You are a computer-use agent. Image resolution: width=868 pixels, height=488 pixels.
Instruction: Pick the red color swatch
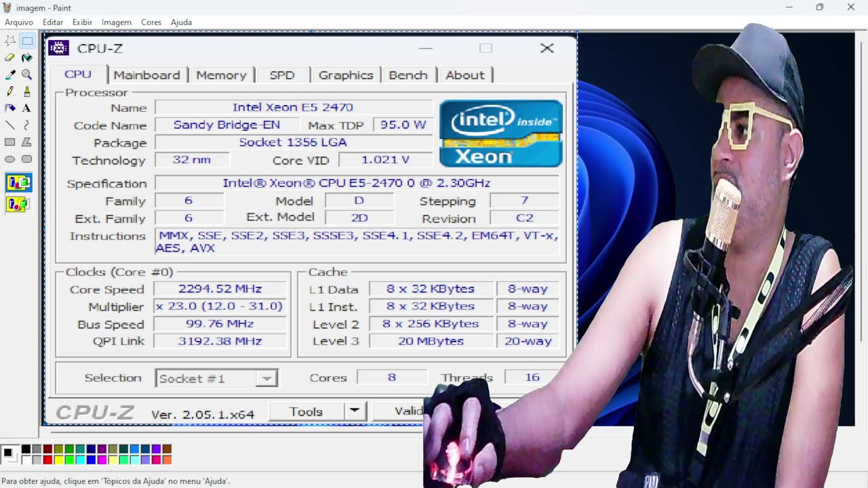click(x=47, y=460)
